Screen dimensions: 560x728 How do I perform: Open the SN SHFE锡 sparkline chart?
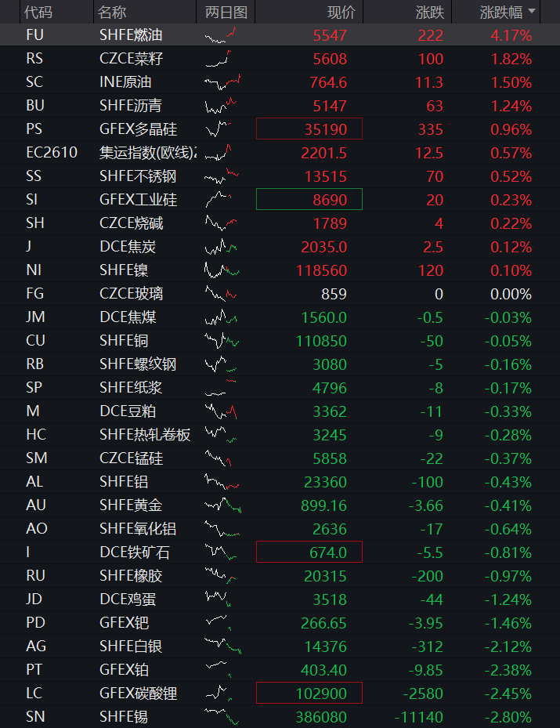222,716
